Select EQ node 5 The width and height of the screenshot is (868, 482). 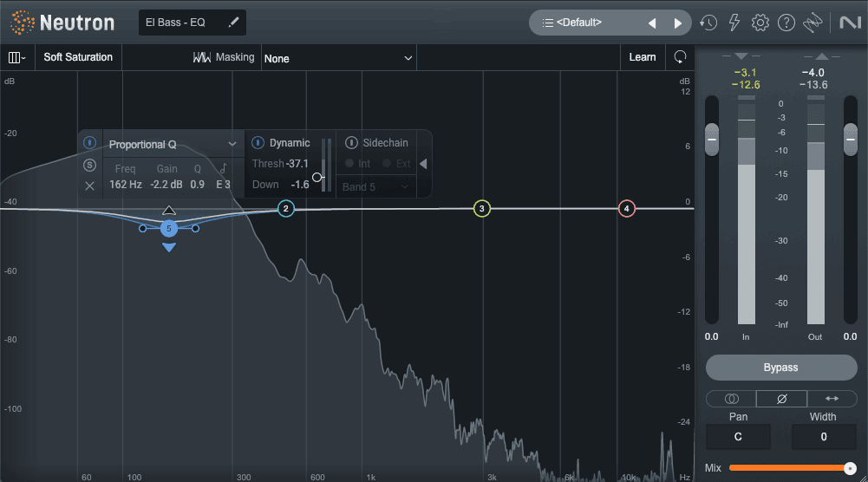pos(169,229)
